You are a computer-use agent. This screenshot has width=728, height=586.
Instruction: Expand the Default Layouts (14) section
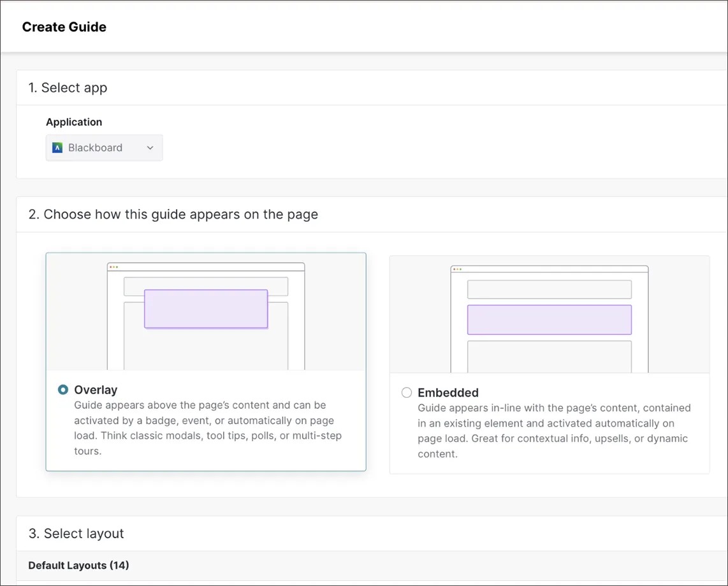tap(78, 566)
